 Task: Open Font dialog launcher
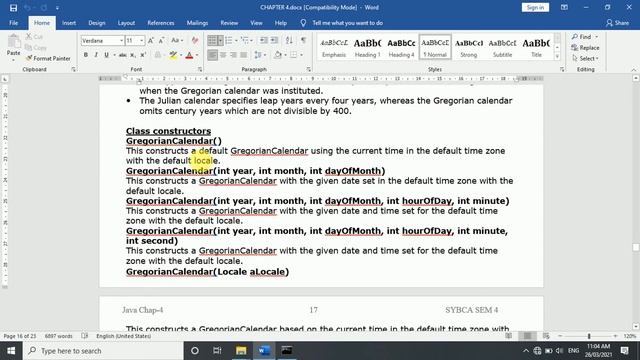point(200,69)
